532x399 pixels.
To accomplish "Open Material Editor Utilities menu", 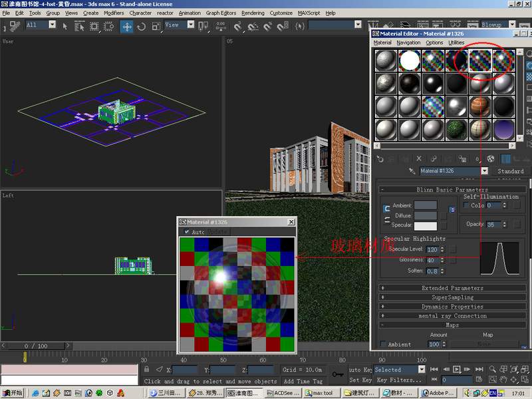I will [x=456, y=43].
